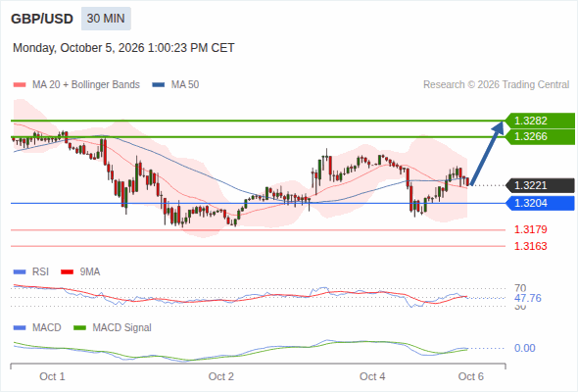The width and height of the screenshot is (578, 392).
Task: Click the 1.3179 support level label
Action: click(530, 229)
